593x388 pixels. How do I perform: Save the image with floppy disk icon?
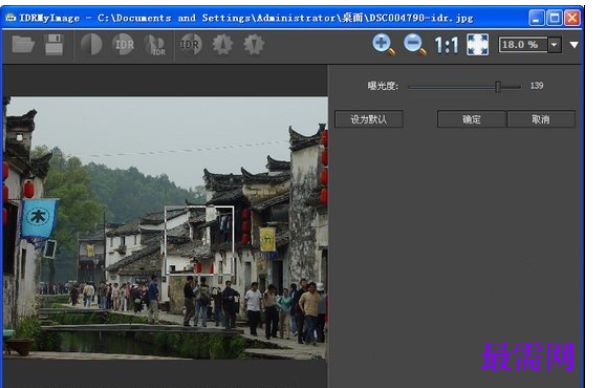54,45
